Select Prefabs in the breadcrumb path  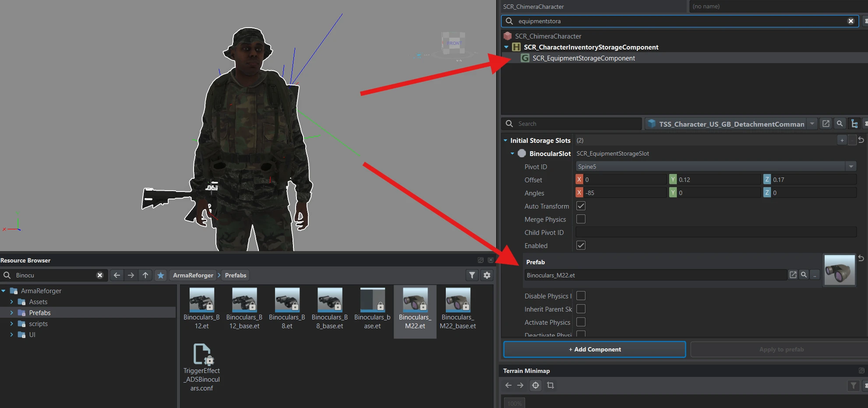tap(236, 275)
